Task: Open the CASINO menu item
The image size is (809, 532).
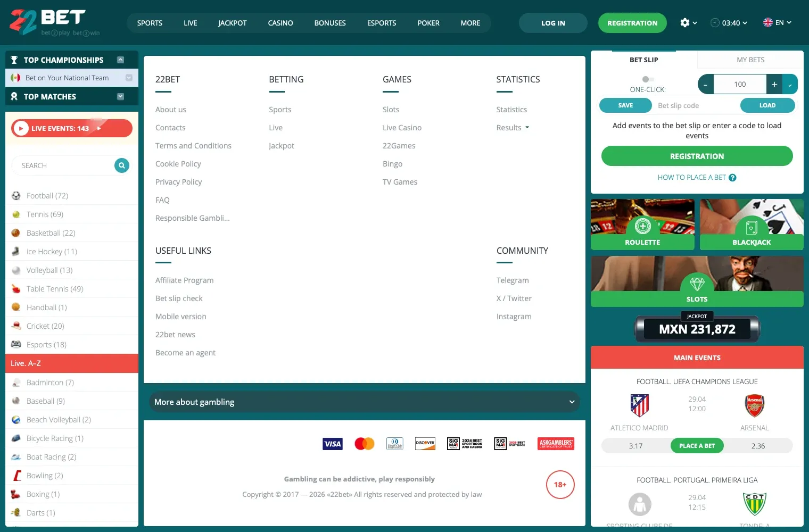Action: (280, 23)
